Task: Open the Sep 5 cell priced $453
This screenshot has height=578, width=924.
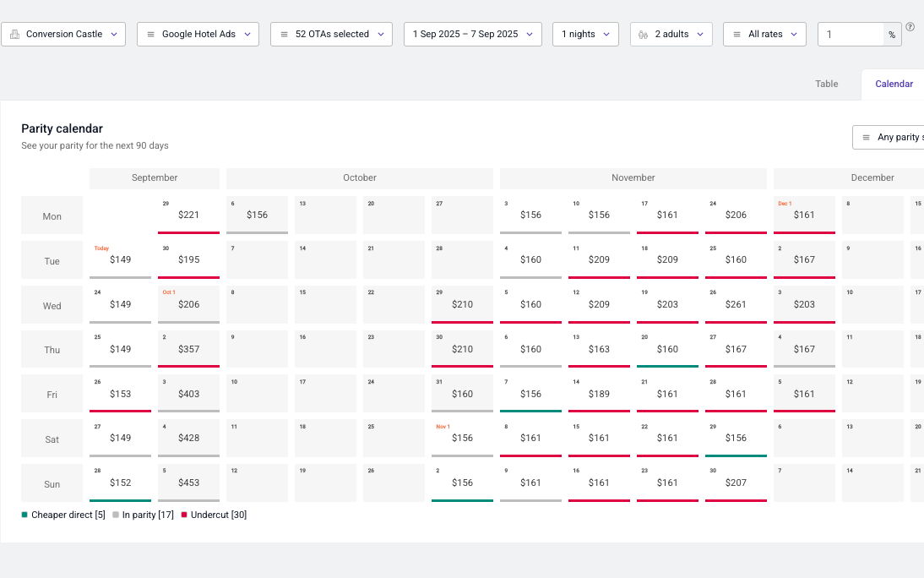Action: point(188,483)
